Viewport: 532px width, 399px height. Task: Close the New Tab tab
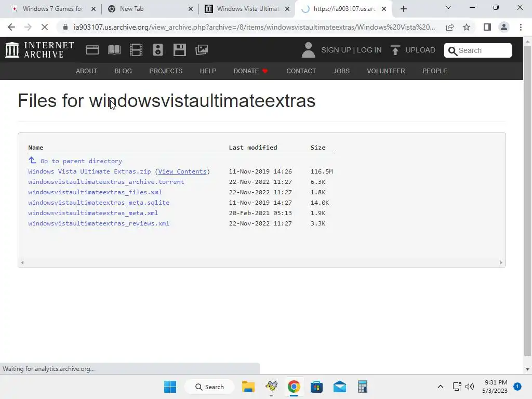tap(191, 9)
